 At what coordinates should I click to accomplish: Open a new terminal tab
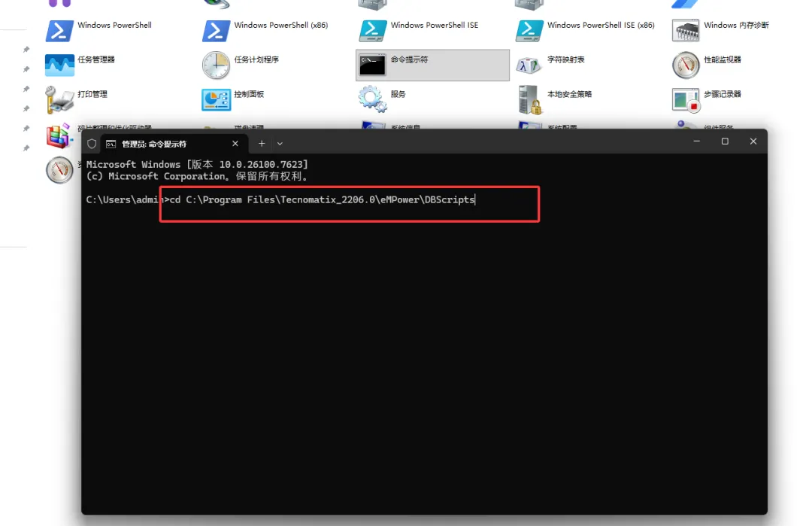pyautogui.click(x=262, y=144)
